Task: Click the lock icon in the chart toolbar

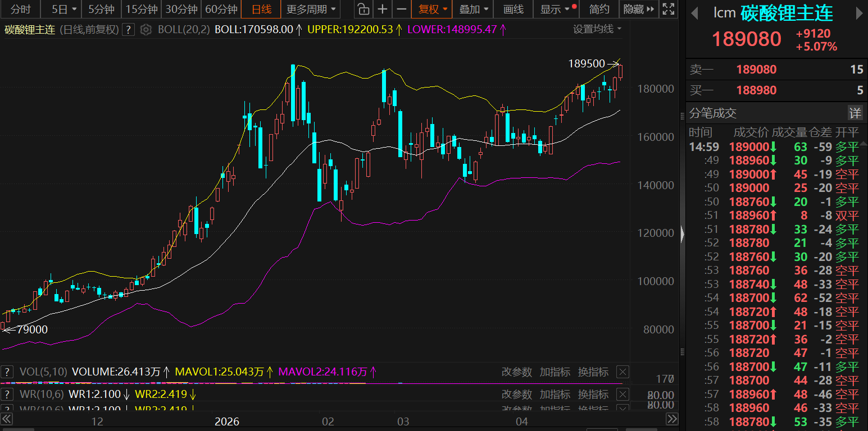Action: 363,9
